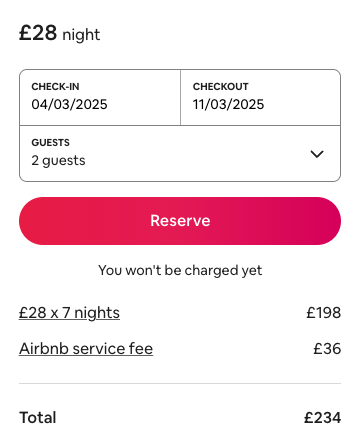Click the £198 nights subtotal amount
Screen dimensions: 361x448
click(324, 313)
